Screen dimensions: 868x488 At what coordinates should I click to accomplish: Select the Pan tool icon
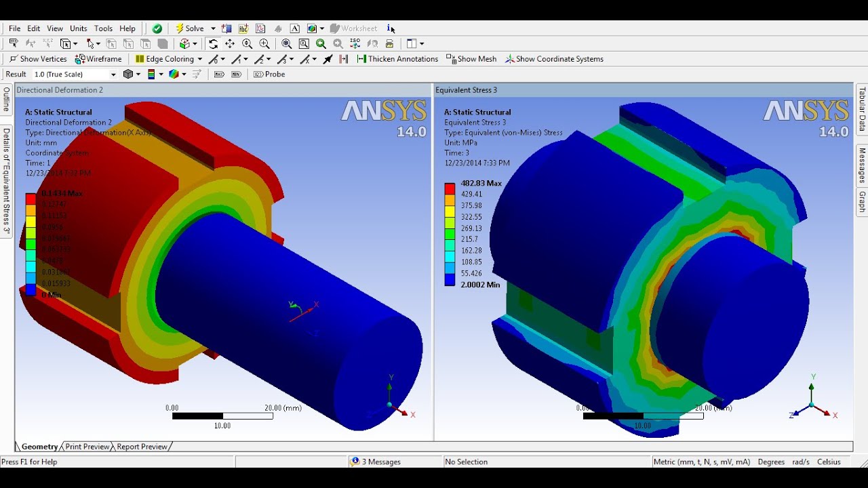(231, 43)
